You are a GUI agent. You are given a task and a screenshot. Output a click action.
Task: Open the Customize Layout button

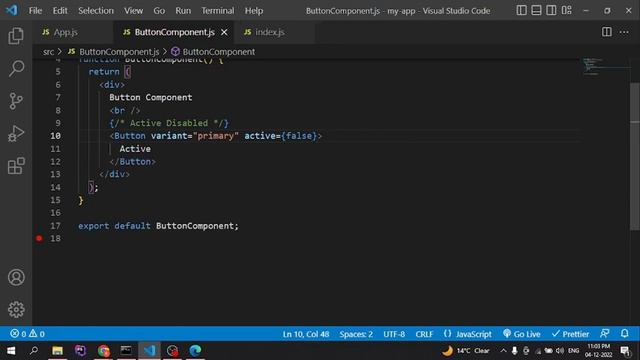pos(567,10)
